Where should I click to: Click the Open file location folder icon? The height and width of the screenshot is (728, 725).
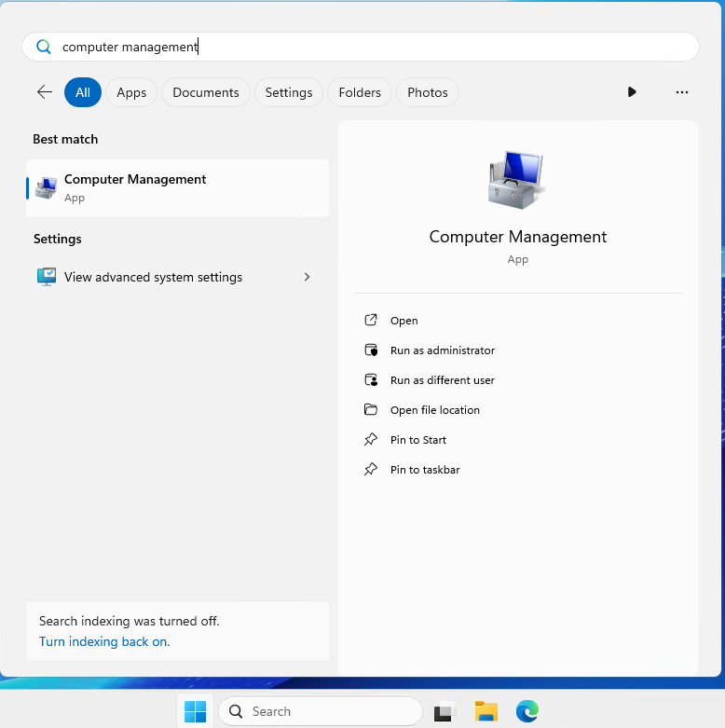371,409
